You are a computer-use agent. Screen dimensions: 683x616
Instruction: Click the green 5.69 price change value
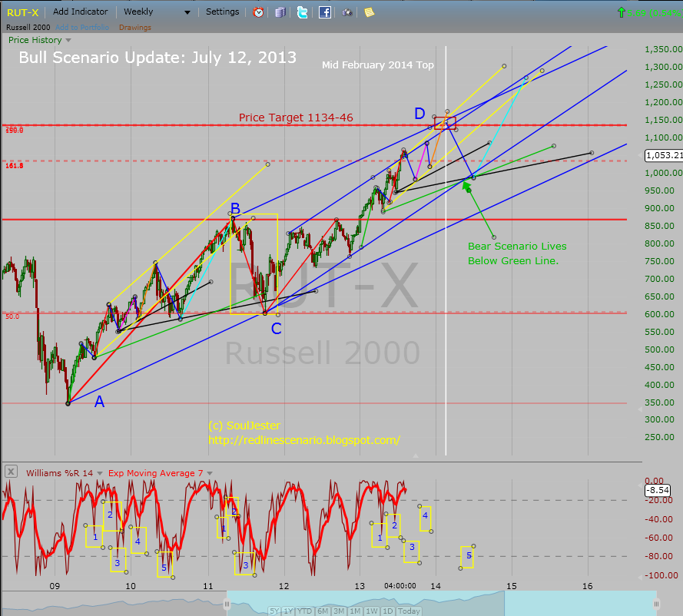point(637,13)
